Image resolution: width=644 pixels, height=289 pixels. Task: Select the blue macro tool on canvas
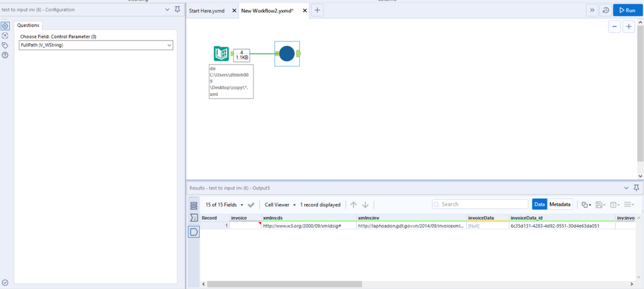coord(287,54)
